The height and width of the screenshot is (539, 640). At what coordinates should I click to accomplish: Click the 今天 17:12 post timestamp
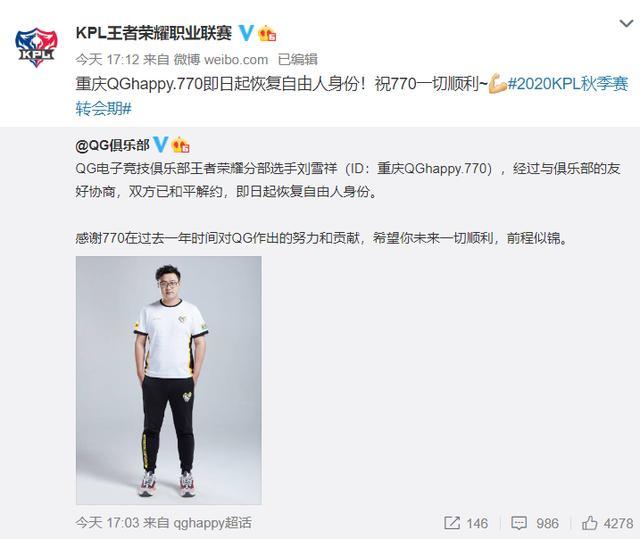pyautogui.click(x=107, y=60)
